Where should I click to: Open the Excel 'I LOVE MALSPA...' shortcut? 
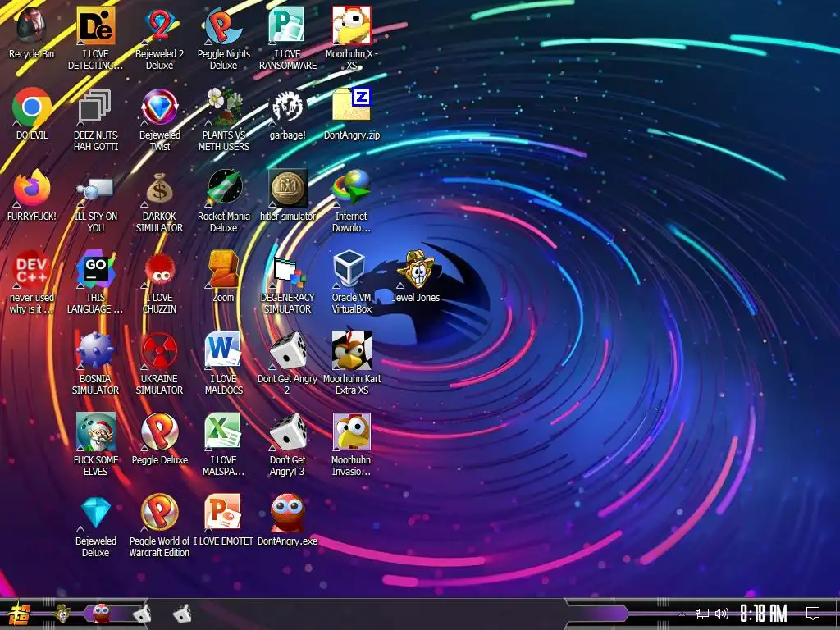223,444
